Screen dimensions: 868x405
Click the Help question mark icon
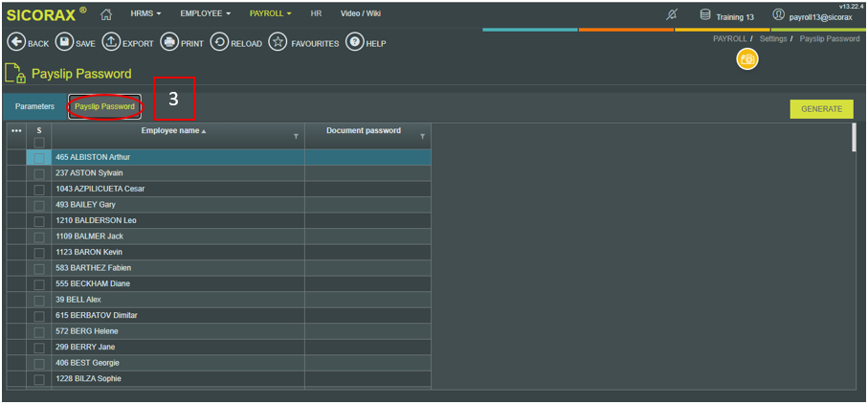(x=354, y=43)
